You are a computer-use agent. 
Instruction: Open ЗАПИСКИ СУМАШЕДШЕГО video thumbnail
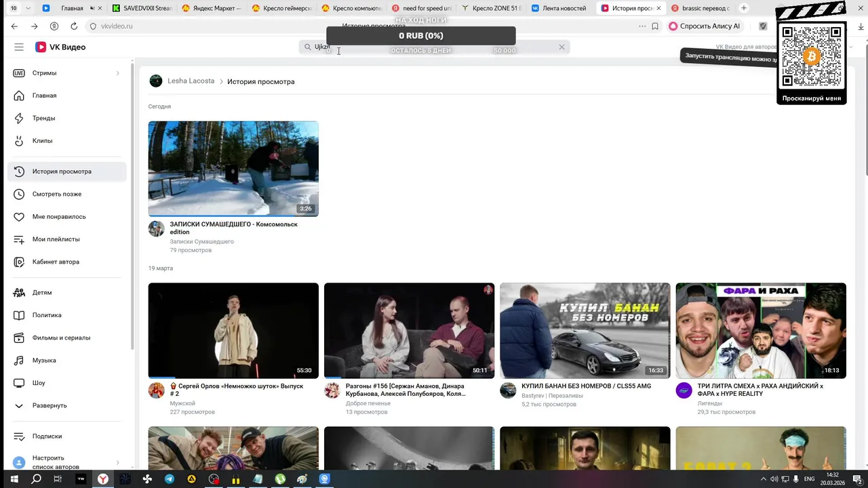click(x=233, y=169)
